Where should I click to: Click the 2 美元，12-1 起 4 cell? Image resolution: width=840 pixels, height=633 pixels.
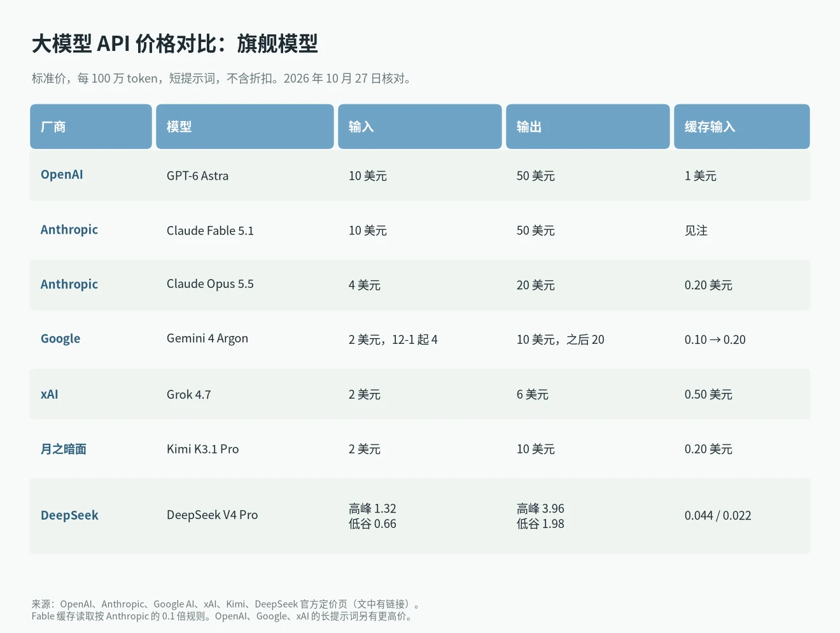(393, 340)
